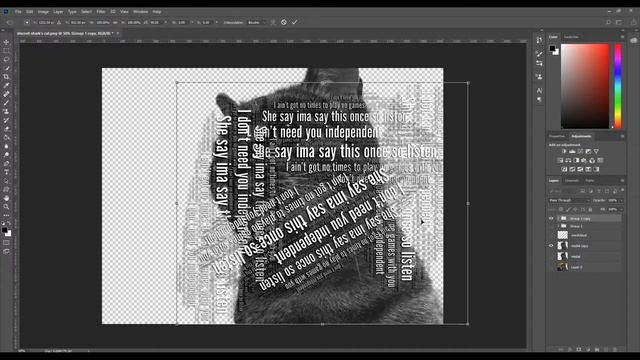Open the Help menu
The image size is (640, 360).
(157, 12)
